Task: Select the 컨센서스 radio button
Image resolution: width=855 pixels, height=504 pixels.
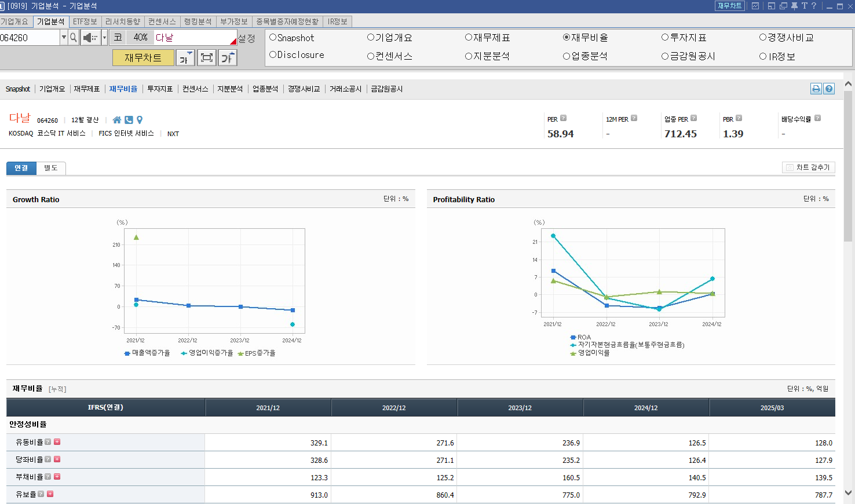Action: tap(371, 56)
